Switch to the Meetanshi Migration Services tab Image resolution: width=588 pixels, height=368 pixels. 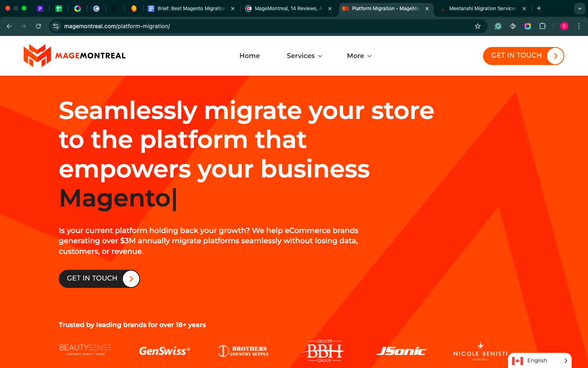point(482,9)
